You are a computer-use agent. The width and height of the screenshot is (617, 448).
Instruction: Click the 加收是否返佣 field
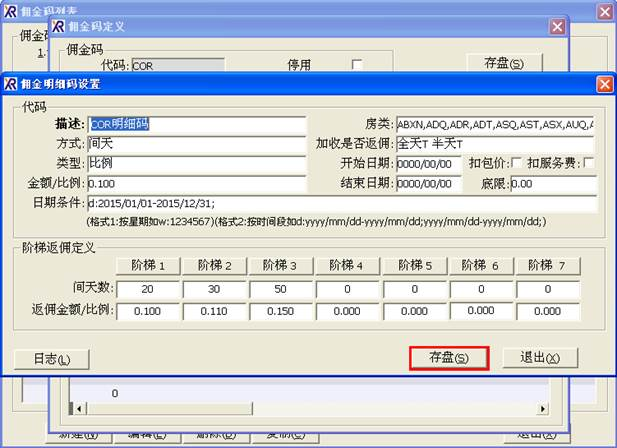(x=495, y=144)
